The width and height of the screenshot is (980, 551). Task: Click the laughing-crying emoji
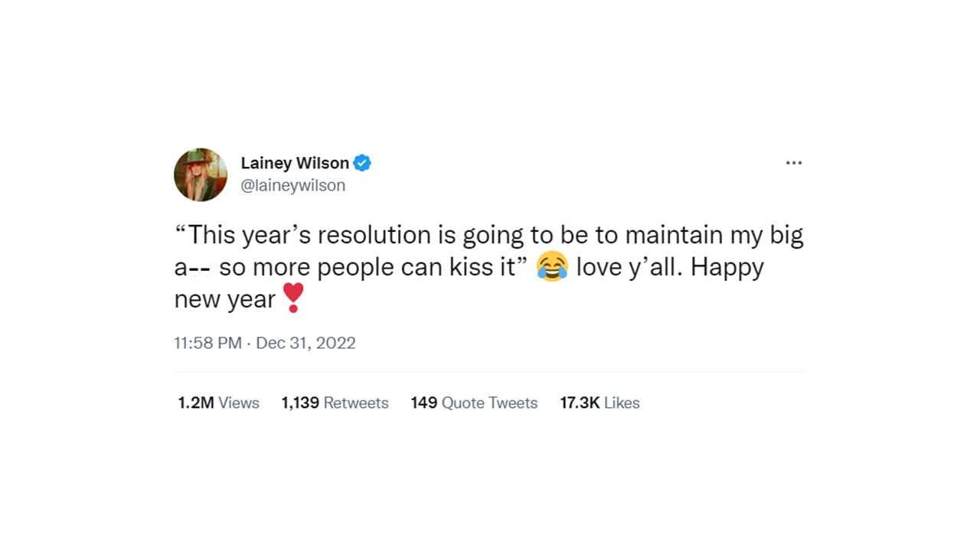coord(553,266)
